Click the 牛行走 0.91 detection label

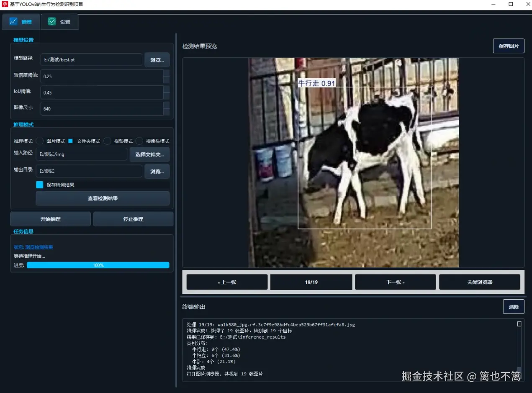[316, 83]
